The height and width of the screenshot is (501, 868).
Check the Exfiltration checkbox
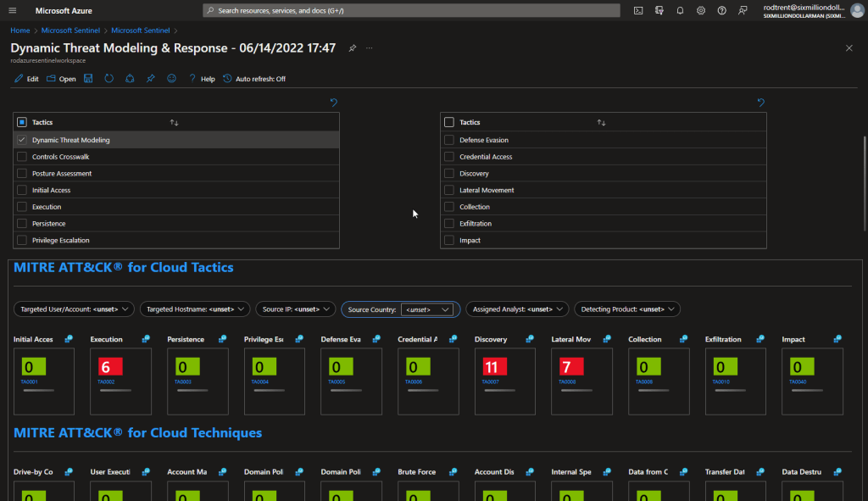[449, 224]
